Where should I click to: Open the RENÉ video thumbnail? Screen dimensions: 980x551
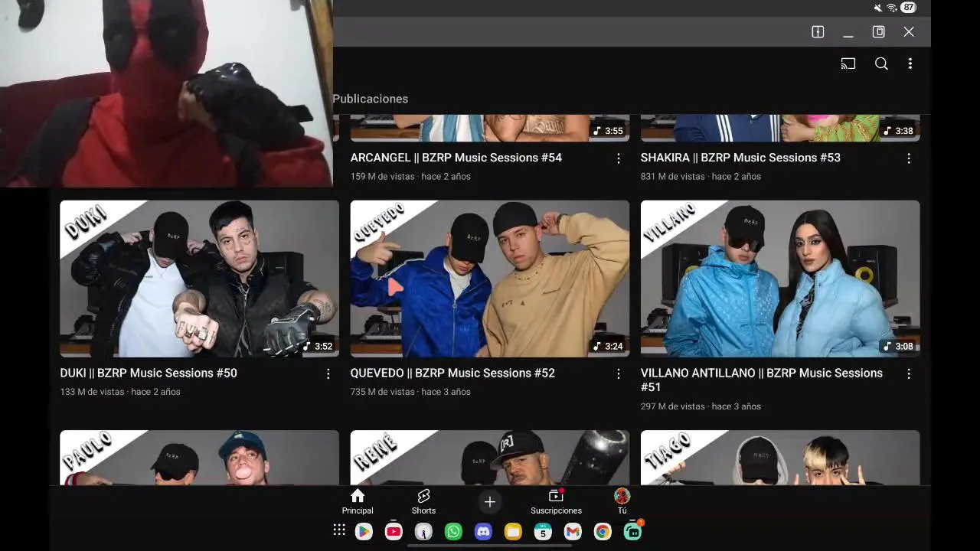tap(490, 458)
